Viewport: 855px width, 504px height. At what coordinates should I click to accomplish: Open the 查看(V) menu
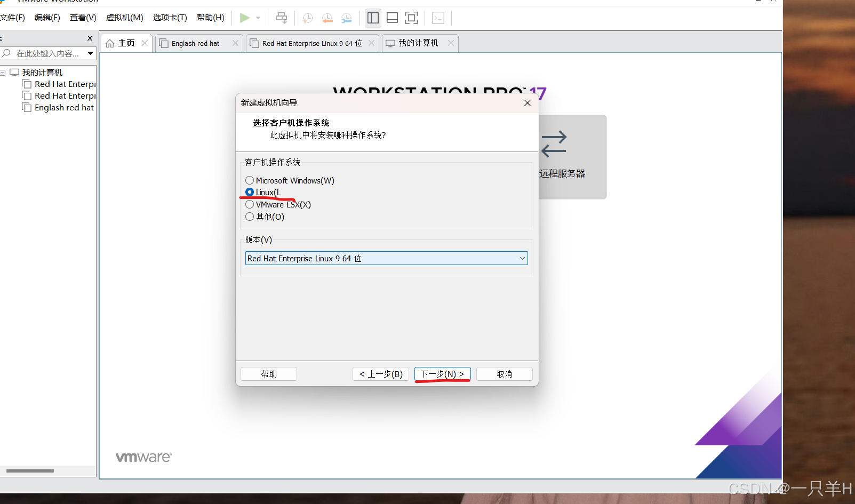tap(83, 18)
